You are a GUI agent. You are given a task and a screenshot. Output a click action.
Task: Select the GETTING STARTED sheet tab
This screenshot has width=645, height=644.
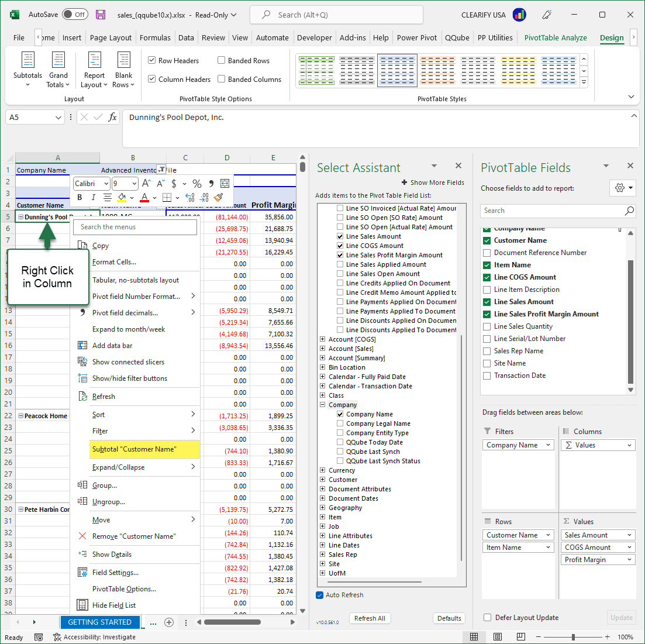tap(100, 622)
